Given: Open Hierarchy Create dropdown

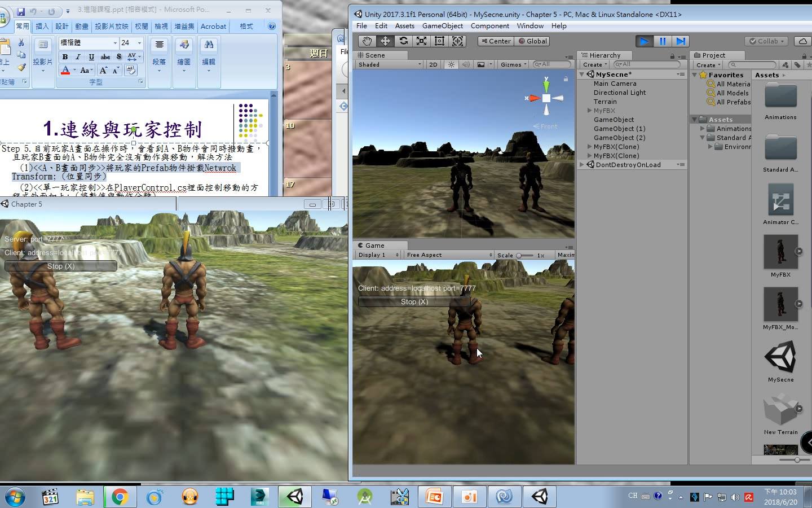Looking at the screenshot, I should (x=594, y=64).
